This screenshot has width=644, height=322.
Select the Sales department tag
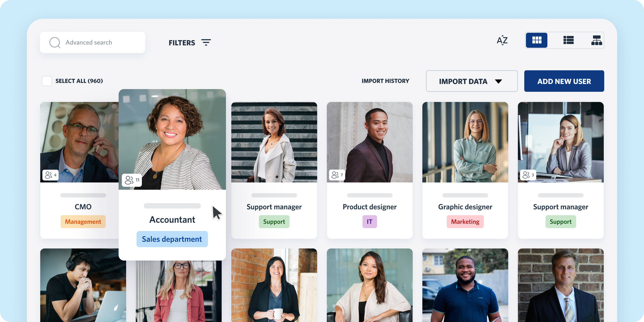[172, 239]
